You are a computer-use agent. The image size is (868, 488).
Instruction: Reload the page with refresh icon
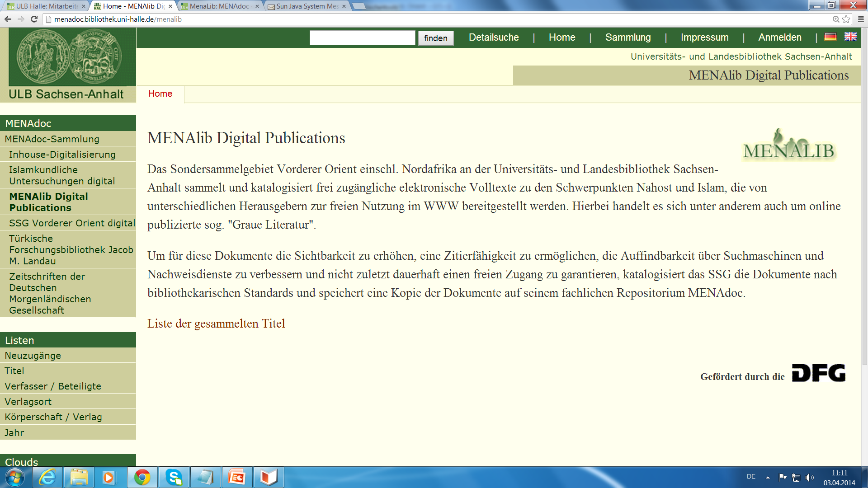[x=34, y=19]
